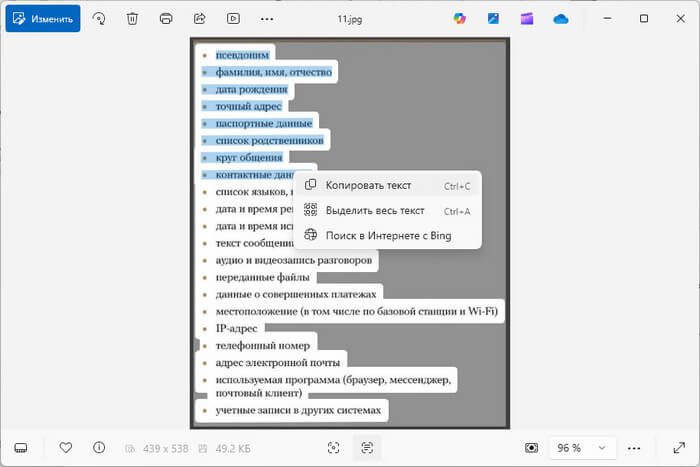Choose Выделить весь текст menu entry
The height and width of the screenshot is (467, 700).
pos(375,210)
